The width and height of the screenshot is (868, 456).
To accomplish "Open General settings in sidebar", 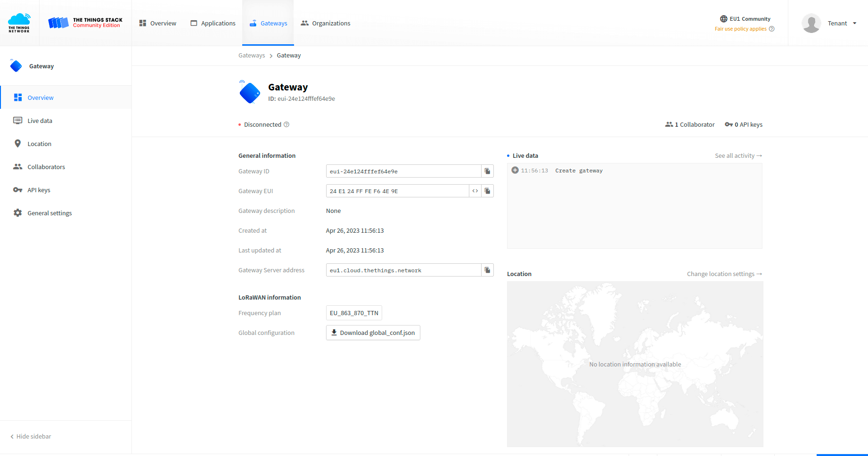I will (x=49, y=213).
